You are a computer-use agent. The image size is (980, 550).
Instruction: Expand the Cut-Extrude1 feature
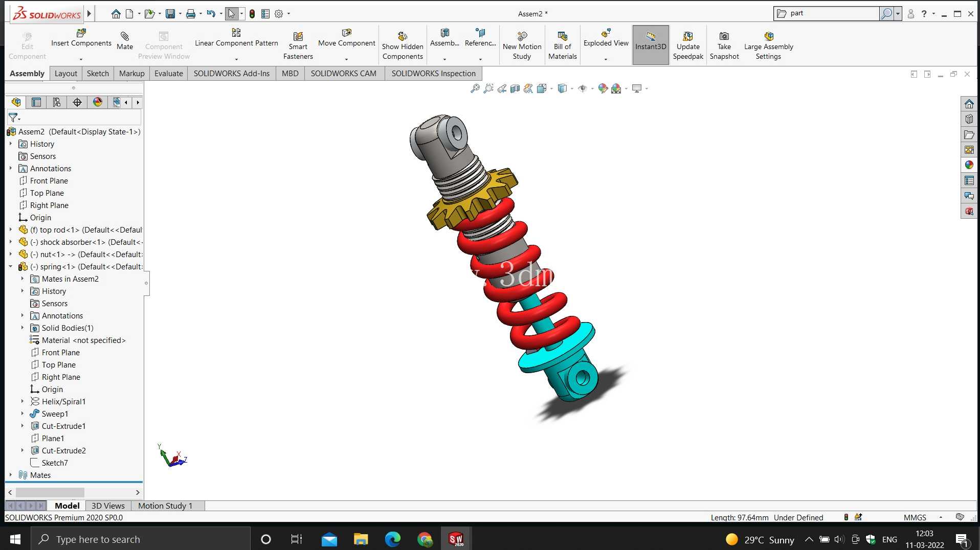click(x=23, y=426)
